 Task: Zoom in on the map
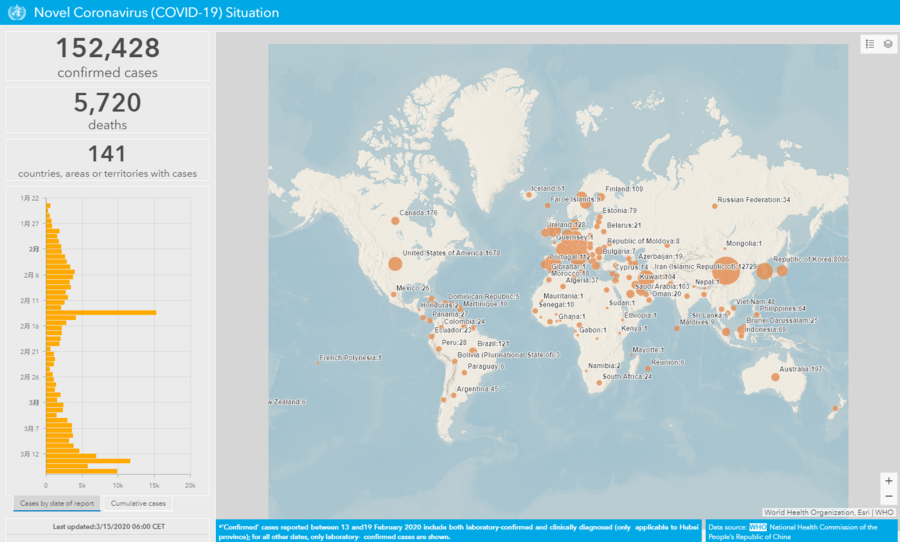click(888, 481)
